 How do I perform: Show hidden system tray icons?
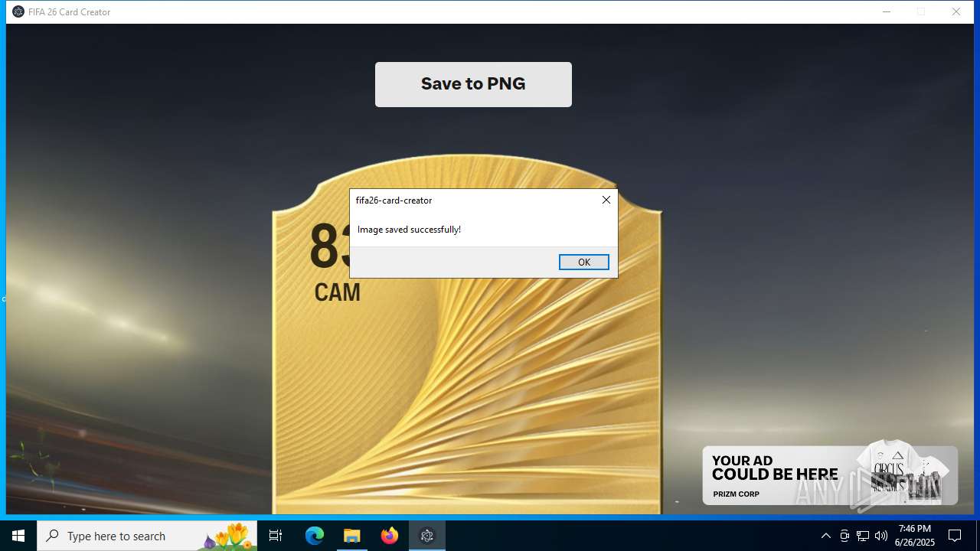pyautogui.click(x=825, y=536)
